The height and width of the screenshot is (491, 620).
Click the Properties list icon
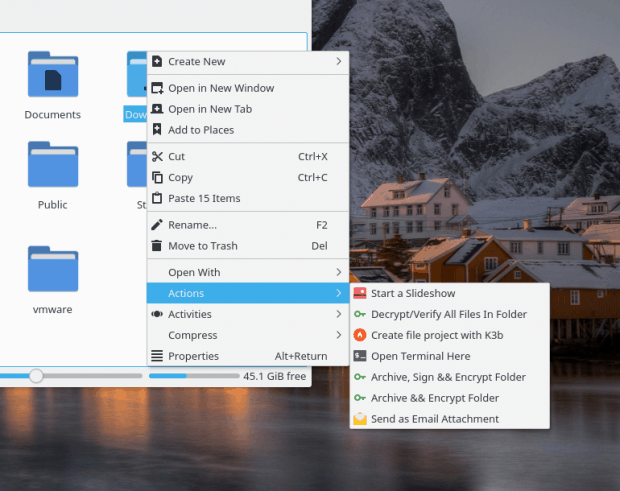tap(157, 356)
